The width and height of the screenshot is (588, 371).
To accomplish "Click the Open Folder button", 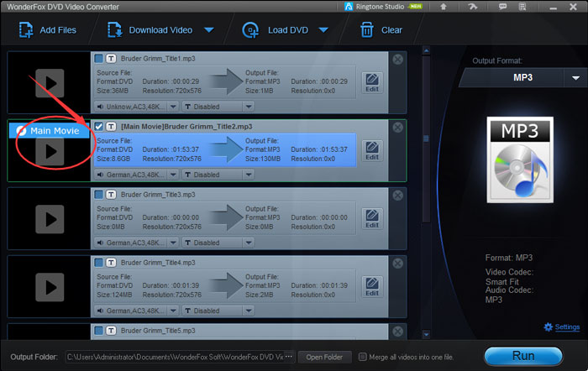I will coord(324,357).
